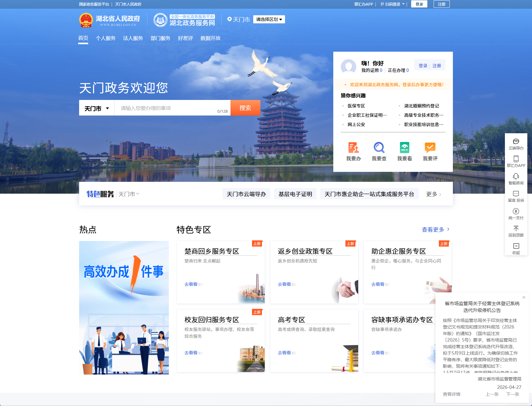Expand 更多 featured services
The width and height of the screenshot is (532, 406).
[434, 194]
